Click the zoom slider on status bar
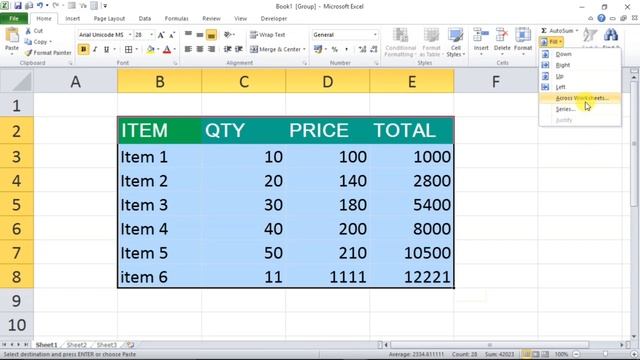Viewport: 640px width, 360px height. pyautogui.click(x=605, y=354)
